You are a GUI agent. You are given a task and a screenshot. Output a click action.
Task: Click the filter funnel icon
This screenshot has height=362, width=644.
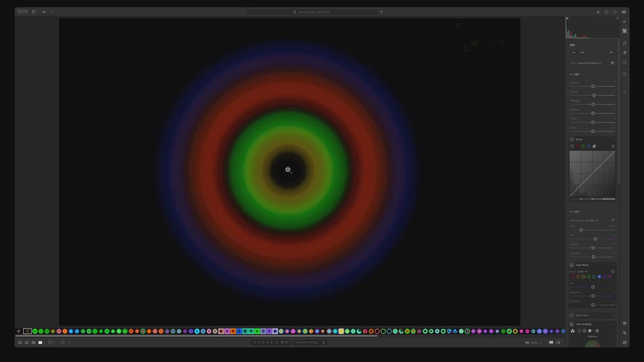pyautogui.click(x=381, y=12)
